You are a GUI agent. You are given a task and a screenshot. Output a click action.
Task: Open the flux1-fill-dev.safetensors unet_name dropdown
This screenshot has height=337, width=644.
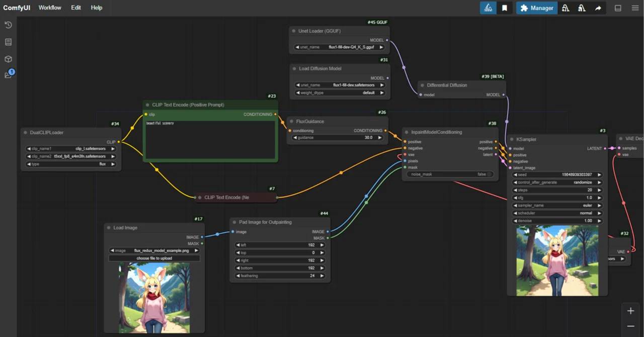340,85
